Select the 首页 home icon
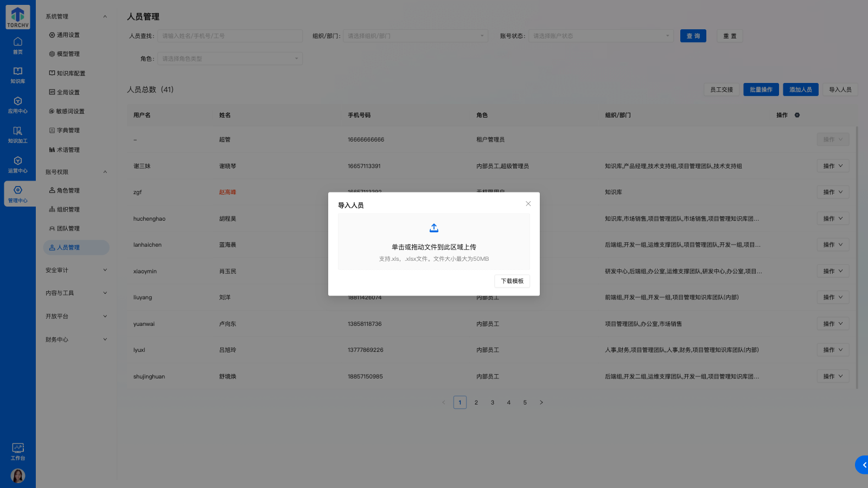The height and width of the screenshot is (488, 868). tap(18, 45)
